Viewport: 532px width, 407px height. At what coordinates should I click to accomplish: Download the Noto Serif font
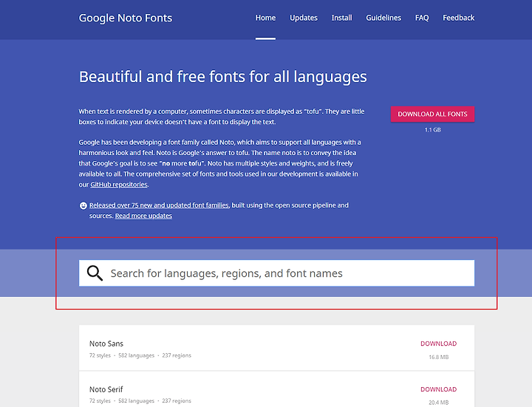(438, 389)
